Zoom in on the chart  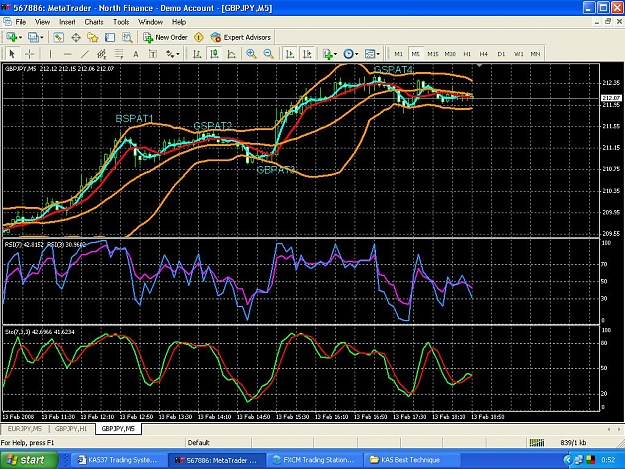(x=251, y=54)
